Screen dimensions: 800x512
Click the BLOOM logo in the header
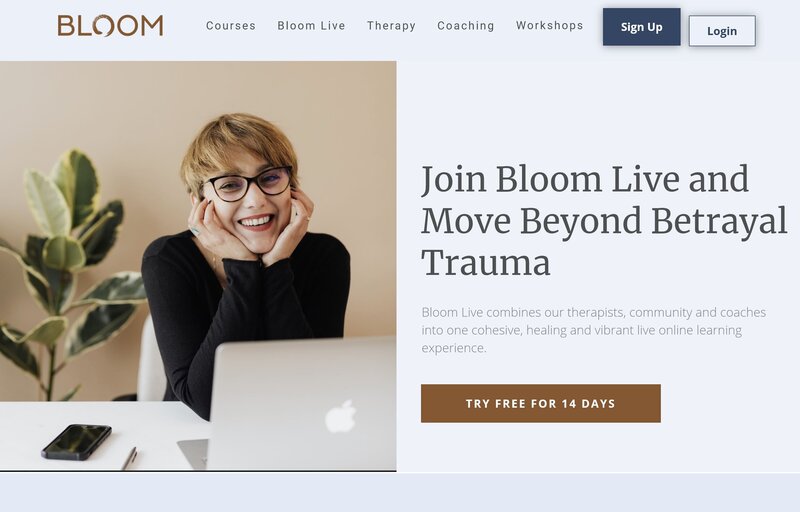110,25
